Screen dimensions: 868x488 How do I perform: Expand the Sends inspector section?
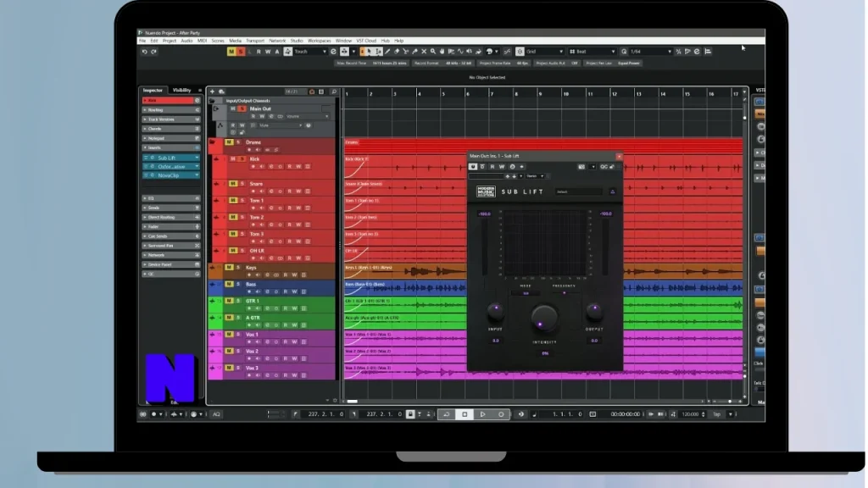point(171,208)
